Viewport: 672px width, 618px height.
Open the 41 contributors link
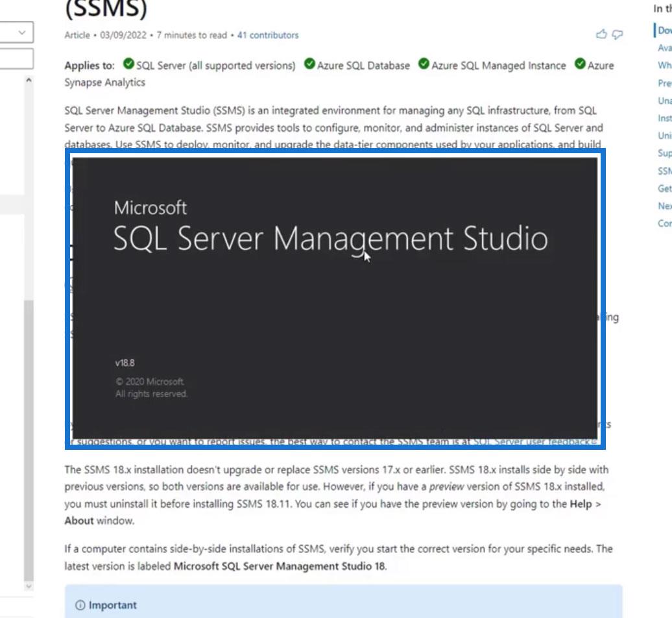point(268,35)
